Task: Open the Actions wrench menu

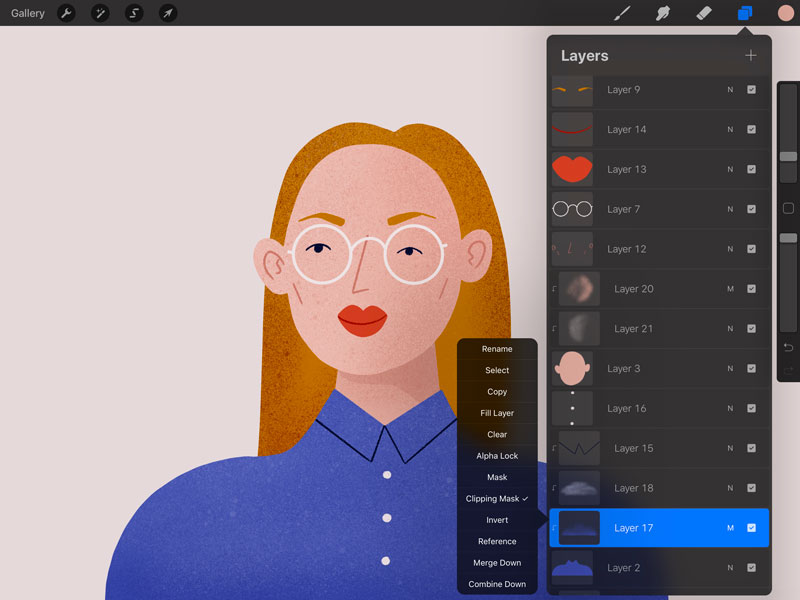Action: [x=66, y=13]
